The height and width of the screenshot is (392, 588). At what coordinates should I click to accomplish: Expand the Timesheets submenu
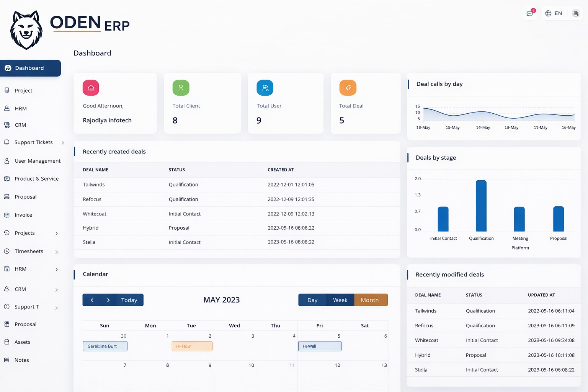tap(57, 252)
